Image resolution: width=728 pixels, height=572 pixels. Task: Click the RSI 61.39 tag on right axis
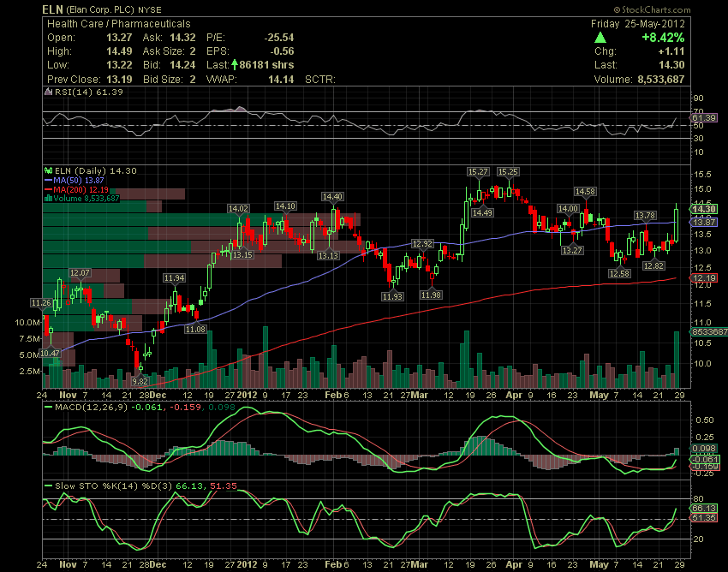[704, 118]
